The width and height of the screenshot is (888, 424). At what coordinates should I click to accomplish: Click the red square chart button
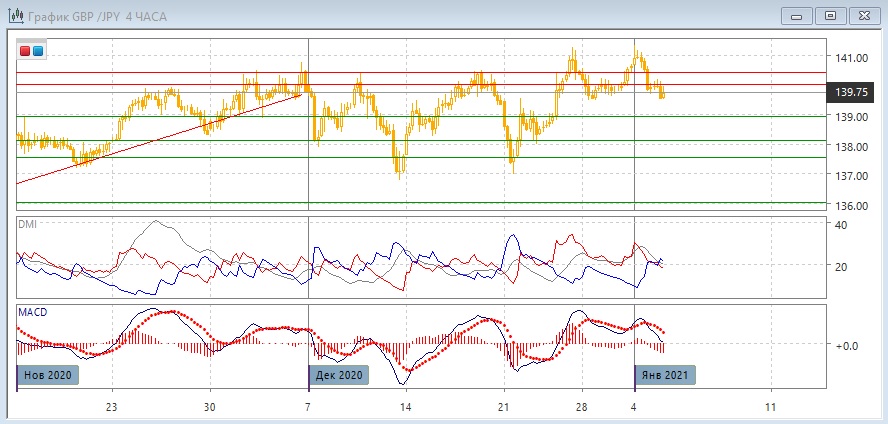click(x=25, y=51)
